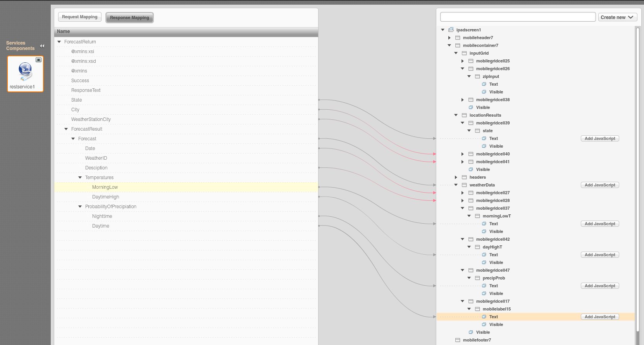Viewport: 644px width, 345px height.
Task: Click Add JavaScript for state Text
Action: (599, 138)
